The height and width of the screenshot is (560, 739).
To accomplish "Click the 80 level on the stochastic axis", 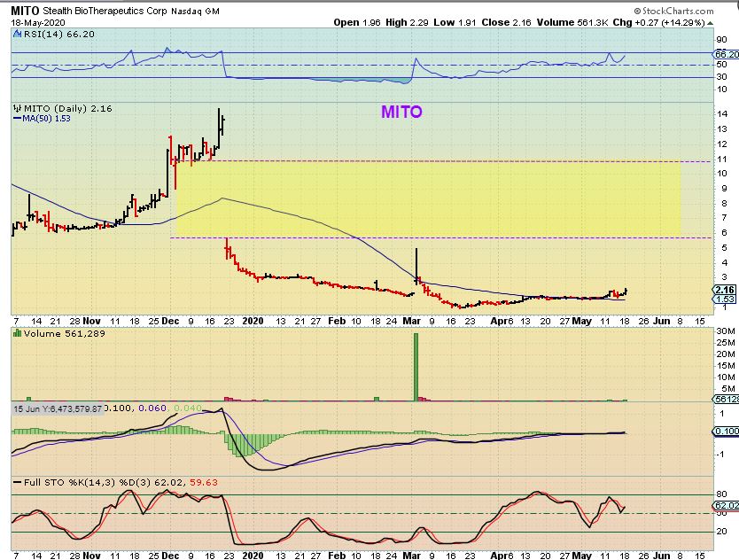I will 721,494.
